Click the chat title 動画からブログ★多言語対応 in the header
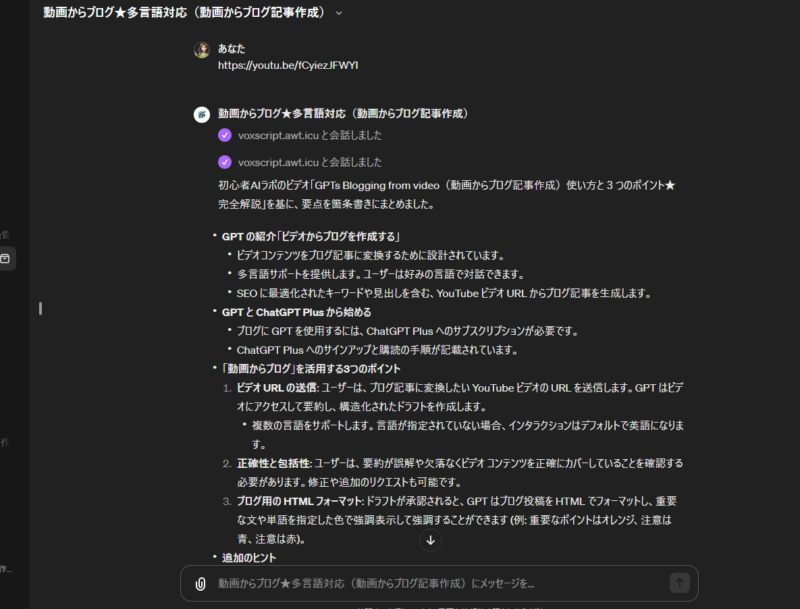This screenshot has height=609, width=800. click(x=184, y=13)
